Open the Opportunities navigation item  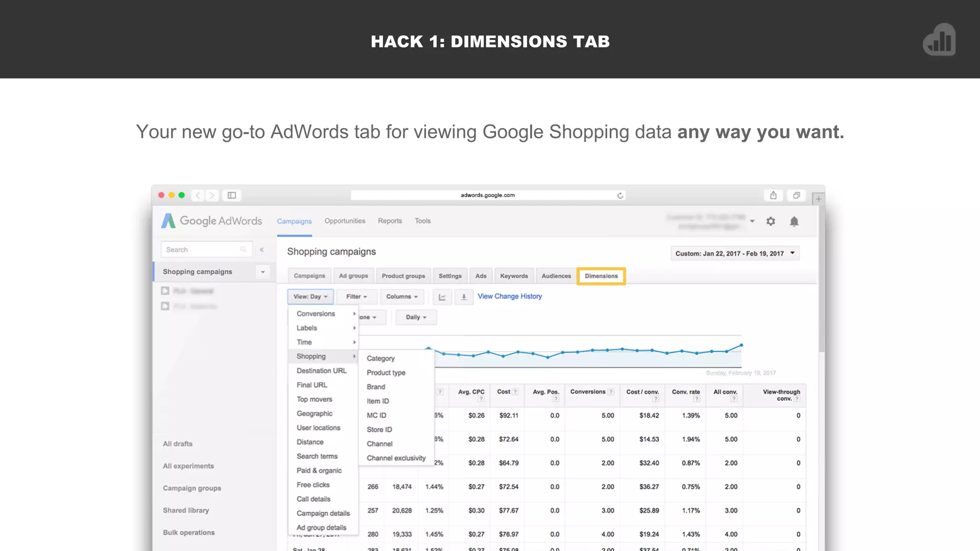coord(345,221)
